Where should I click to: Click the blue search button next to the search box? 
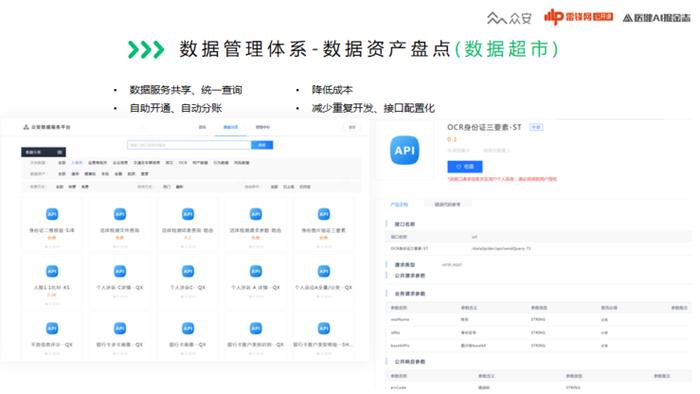[x=262, y=145]
